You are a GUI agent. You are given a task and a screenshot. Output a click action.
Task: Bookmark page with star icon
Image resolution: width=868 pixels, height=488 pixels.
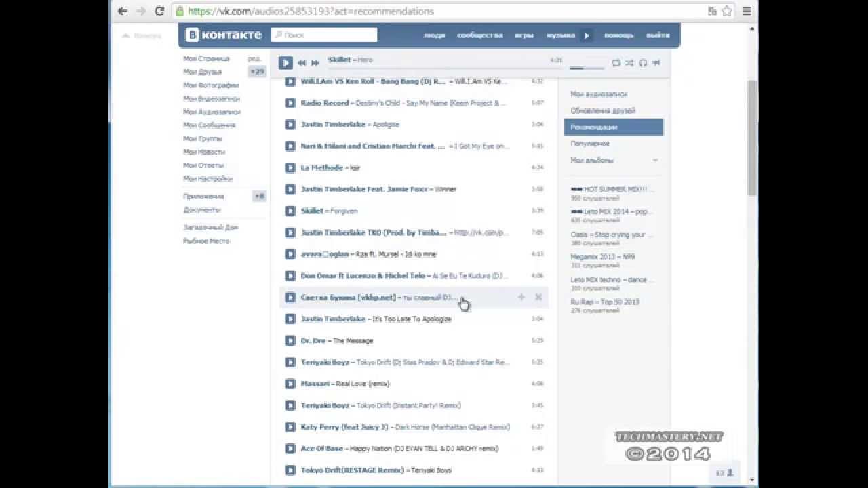[727, 12]
